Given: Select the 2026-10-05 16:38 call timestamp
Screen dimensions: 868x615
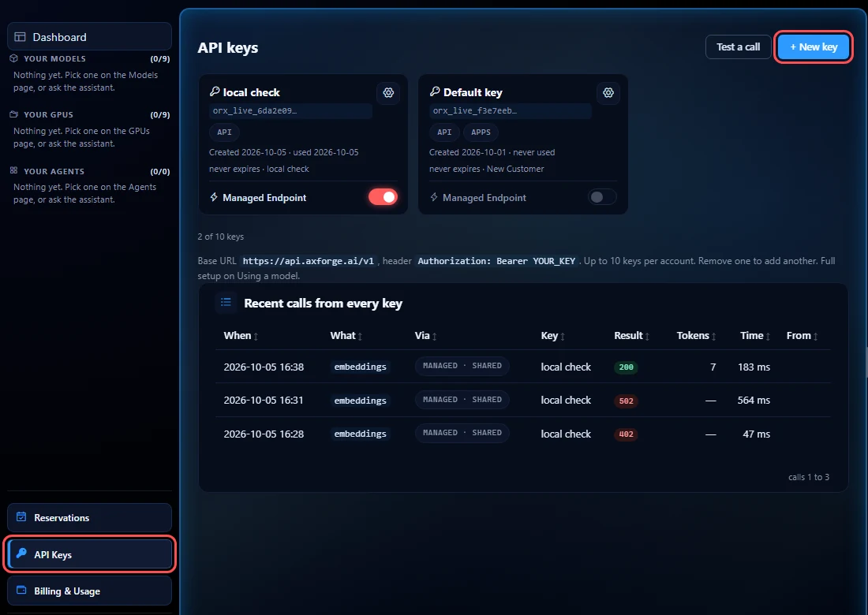Looking at the screenshot, I should [x=264, y=367].
